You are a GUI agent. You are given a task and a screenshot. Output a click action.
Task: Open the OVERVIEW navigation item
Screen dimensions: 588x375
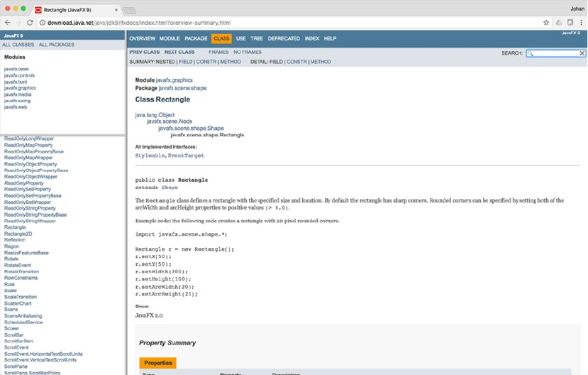click(142, 38)
